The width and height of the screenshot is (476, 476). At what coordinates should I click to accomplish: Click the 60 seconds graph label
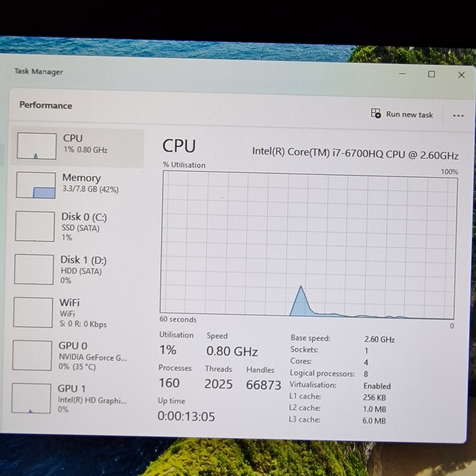[178, 320]
